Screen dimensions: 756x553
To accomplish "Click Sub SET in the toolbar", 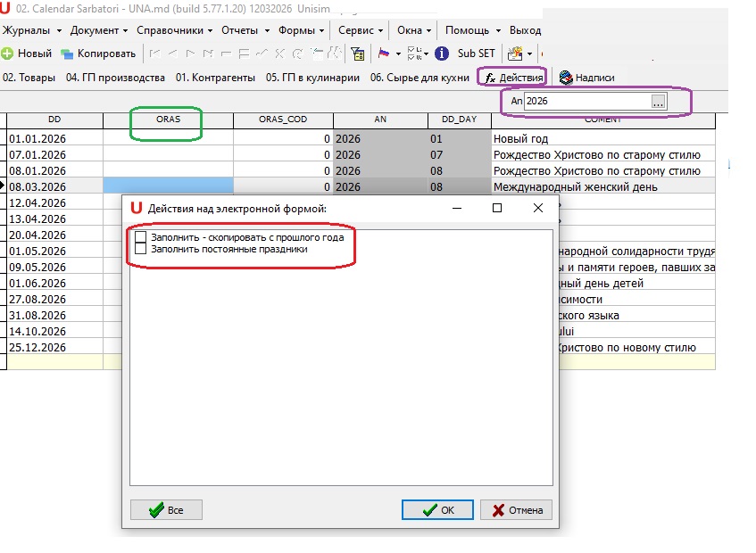I will 477,54.
